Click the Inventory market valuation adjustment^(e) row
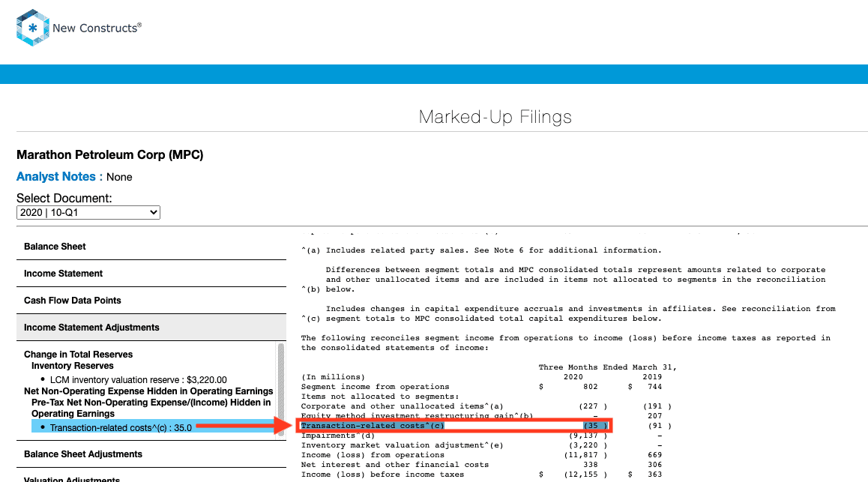Viewport: 868px width, 482px height. [482, 445]
